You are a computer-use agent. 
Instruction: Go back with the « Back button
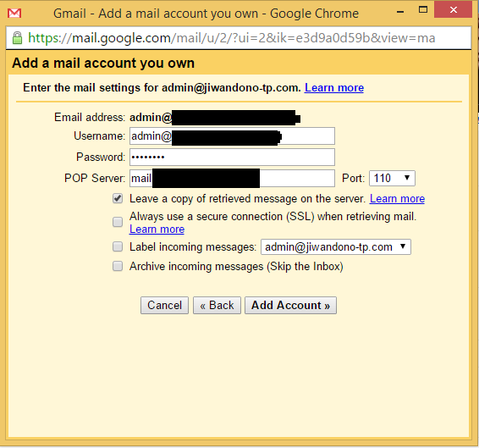coord(217,305)
